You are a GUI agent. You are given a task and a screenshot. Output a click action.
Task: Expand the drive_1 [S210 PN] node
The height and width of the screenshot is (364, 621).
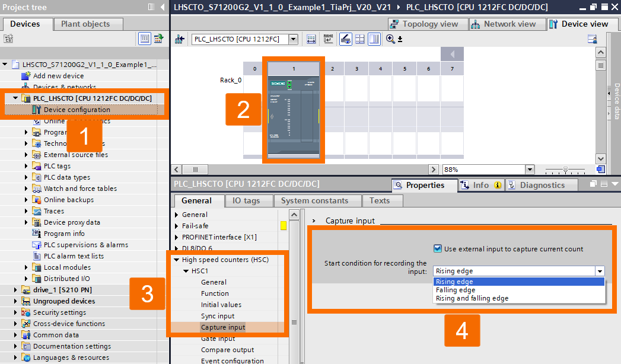pyautogui.click(x=15, y=290)
